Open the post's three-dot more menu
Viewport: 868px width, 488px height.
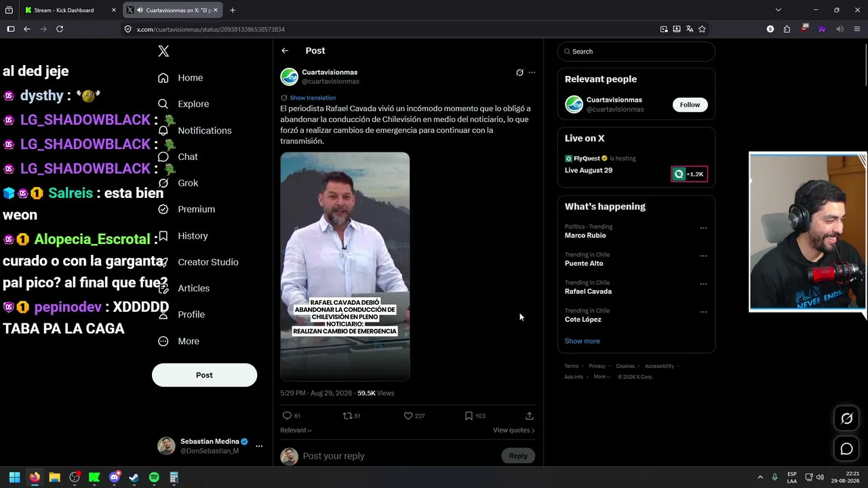(532, 73)
